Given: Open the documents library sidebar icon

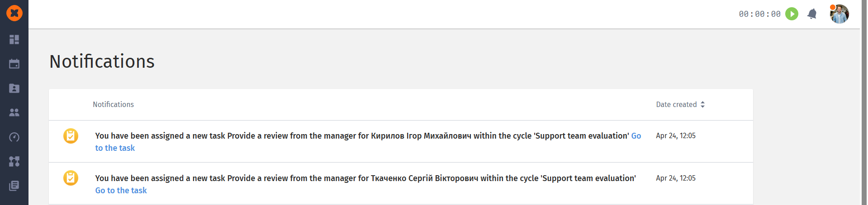Looking at the screenshot, I should tap(14, 186).
